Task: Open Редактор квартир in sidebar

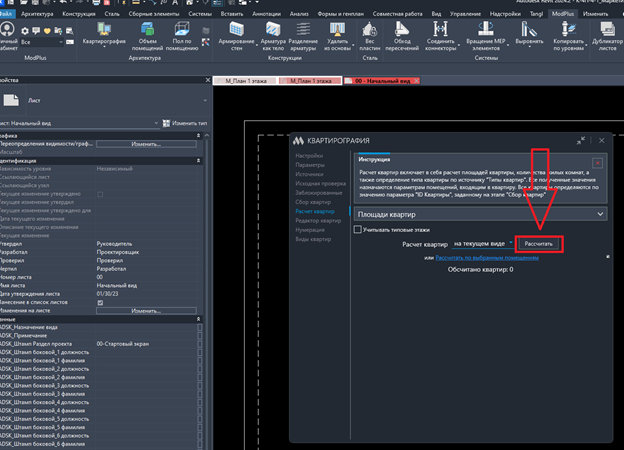Action: [x=318, y=220]
